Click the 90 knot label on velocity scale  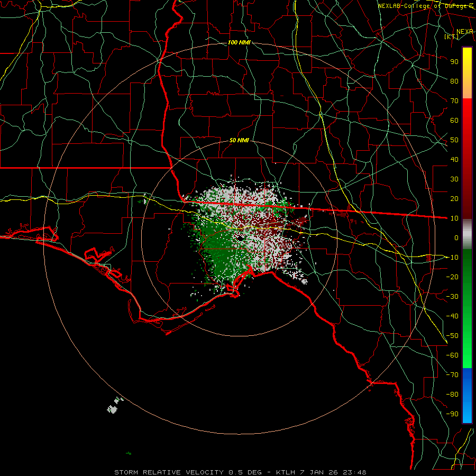coord(454,62)
